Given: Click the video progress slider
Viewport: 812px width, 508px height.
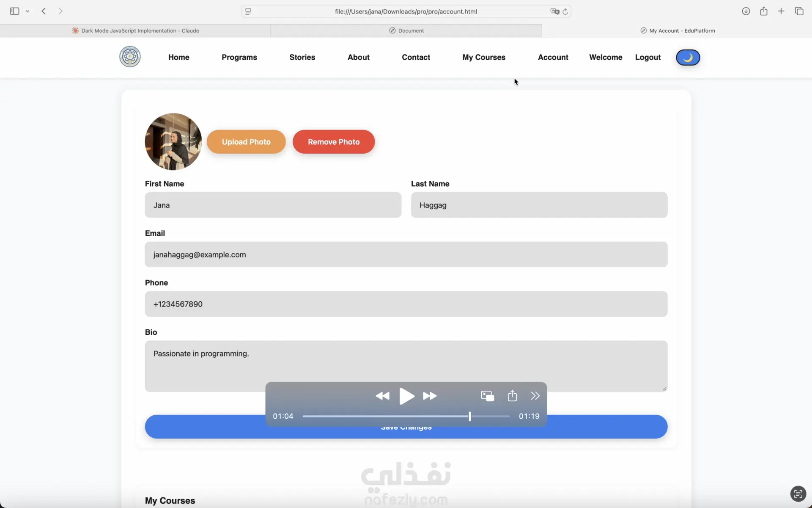Looking at the screenshot, I should [x=406, y=416].
